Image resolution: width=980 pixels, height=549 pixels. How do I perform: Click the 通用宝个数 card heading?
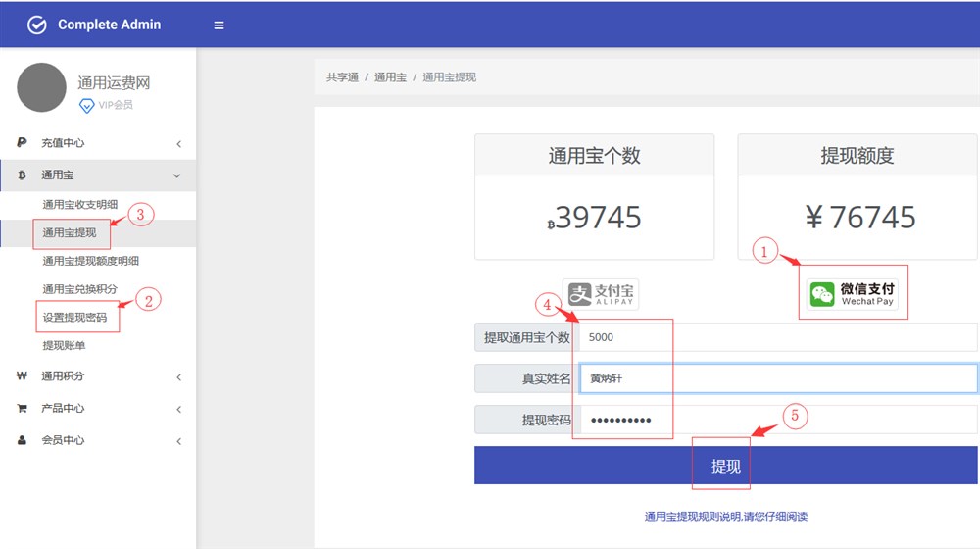click(x=595, y=156)
